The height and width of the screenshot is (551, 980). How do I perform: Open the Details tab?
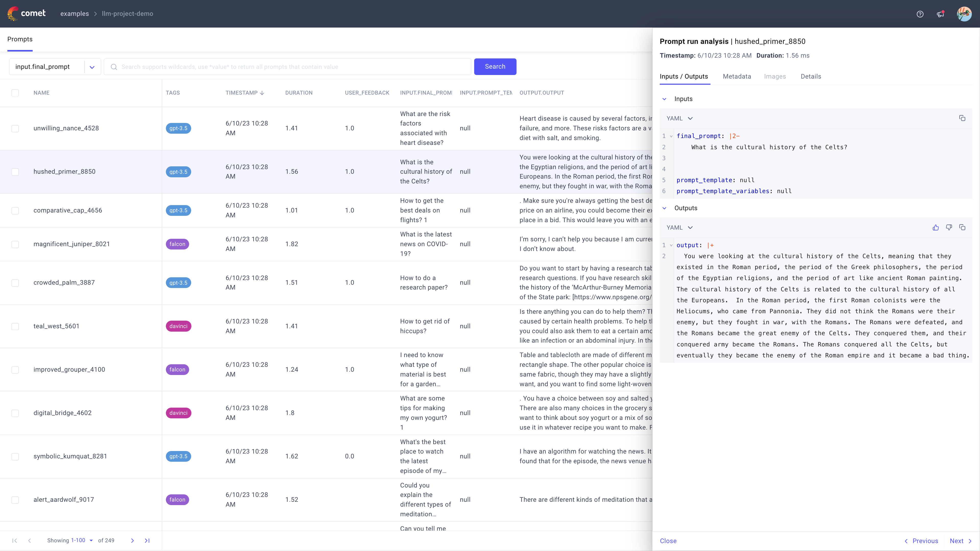point(811,77)
